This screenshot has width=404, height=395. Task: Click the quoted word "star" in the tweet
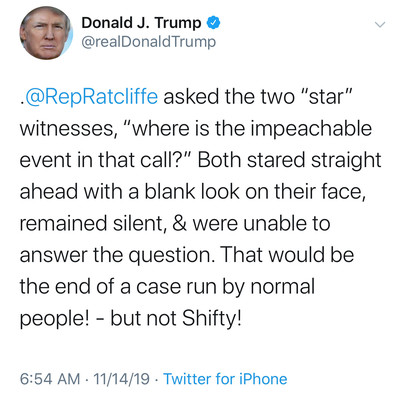322,96
